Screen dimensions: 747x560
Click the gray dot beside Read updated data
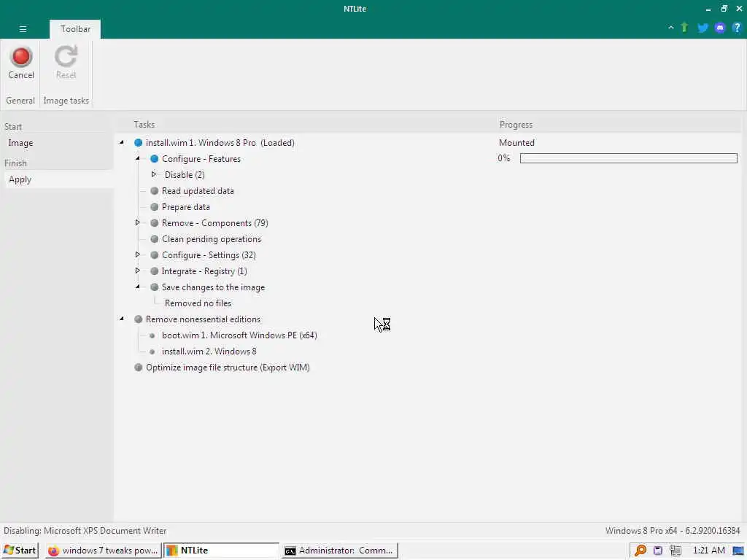tap(155, 191)
